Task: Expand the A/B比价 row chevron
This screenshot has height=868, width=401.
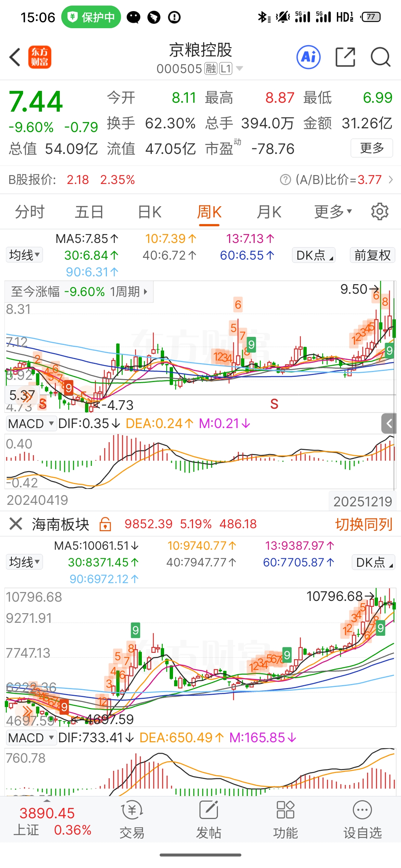Action: tap(391, 180)
